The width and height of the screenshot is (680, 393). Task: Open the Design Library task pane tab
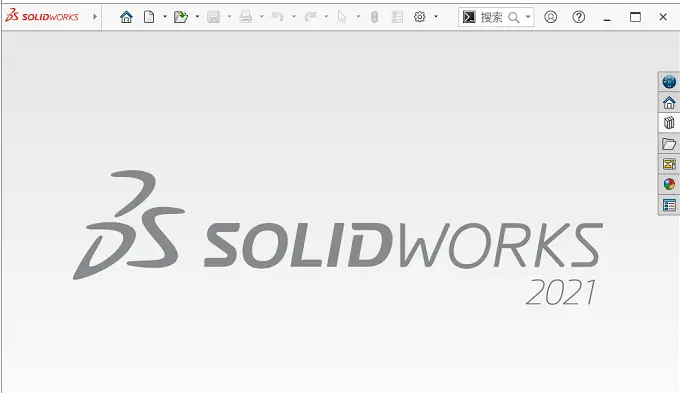tap(669, 123)
